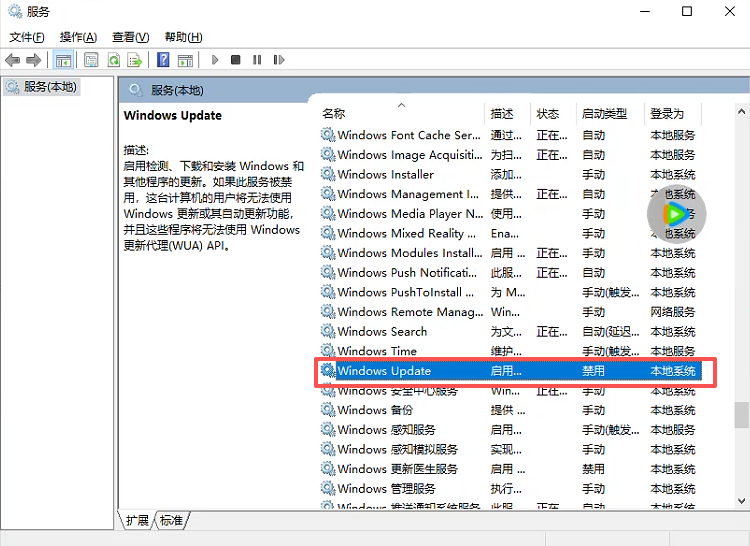Toggle the console tree show/hide icon
Image resolution: width=750 pixels, height=546 pixels.
click(x=63, y=60)
